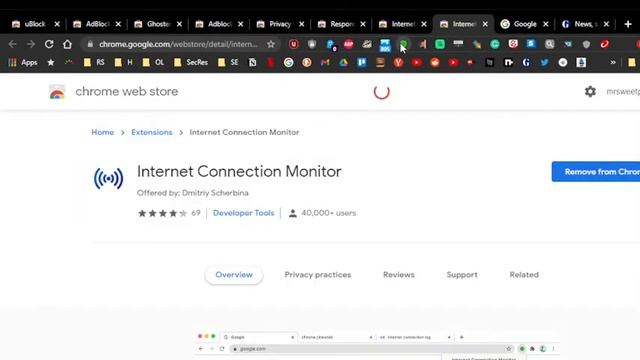640x360 pixels.
Task: Click the blue Internet Connection Monitor logo
Action: point(109,178)
